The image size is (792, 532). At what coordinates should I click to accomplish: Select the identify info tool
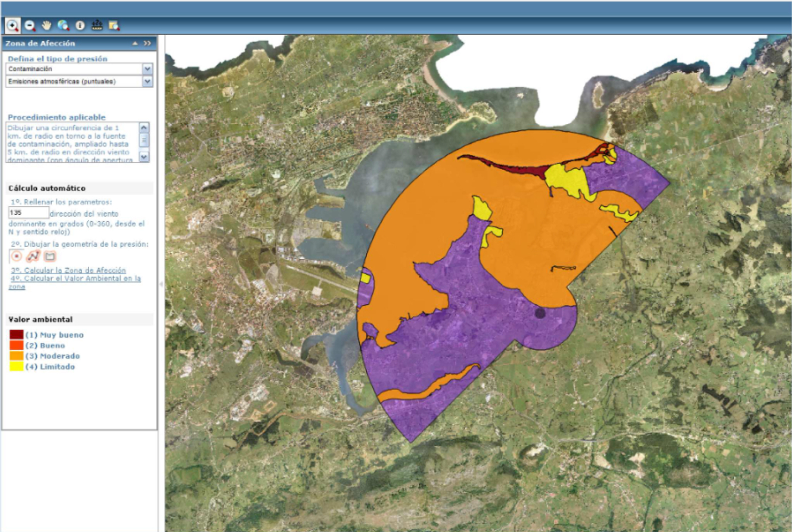(80, 25)
